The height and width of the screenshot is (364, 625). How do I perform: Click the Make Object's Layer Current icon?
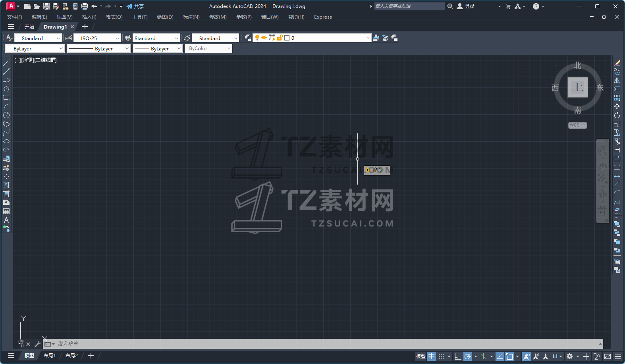(x=376, y=38)
